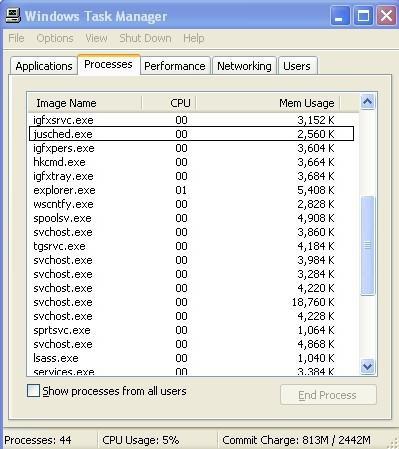The width and height of the screenshot is (399, 449).
Task: Switch to the Performance tab
Action: [x=175, y=66]
